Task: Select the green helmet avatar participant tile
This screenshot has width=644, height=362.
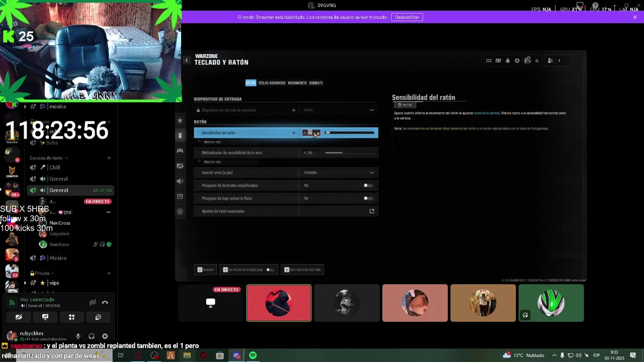Action: click(551, 303)
